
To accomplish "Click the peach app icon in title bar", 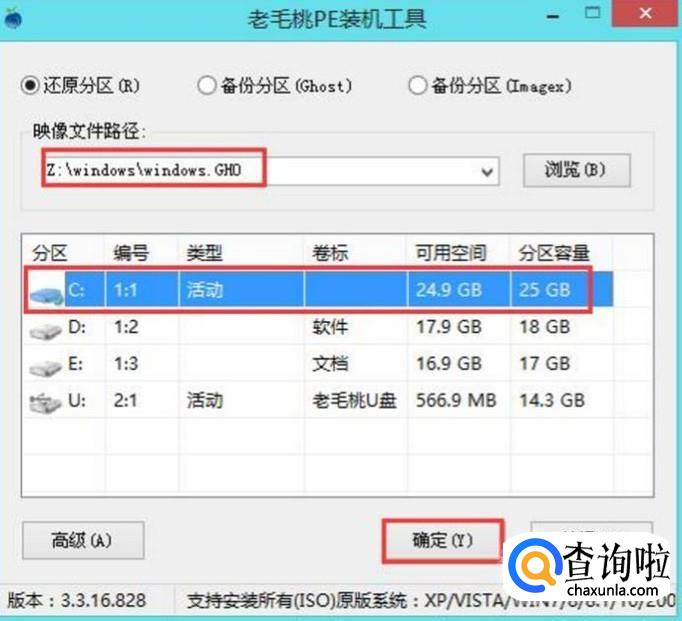I will coord(13,17).
